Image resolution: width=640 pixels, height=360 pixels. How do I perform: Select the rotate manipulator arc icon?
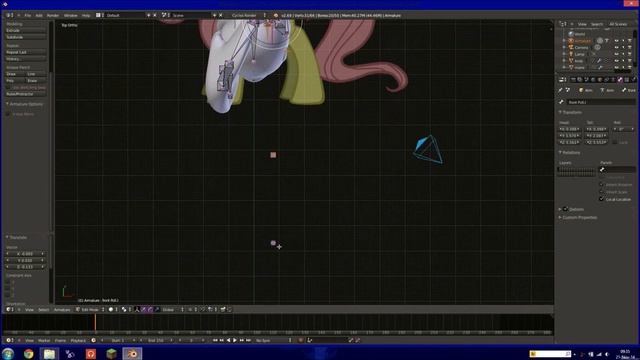[x=150, y=309]
